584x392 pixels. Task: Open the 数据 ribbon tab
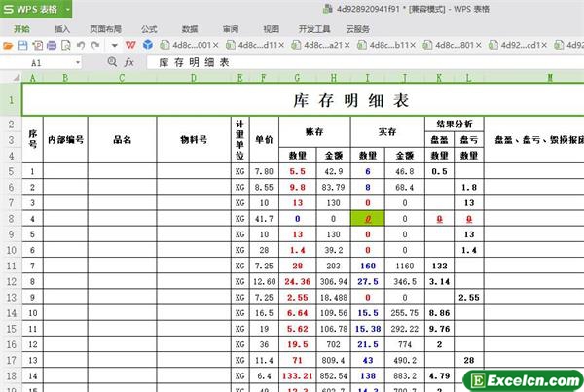click(190, 29)
